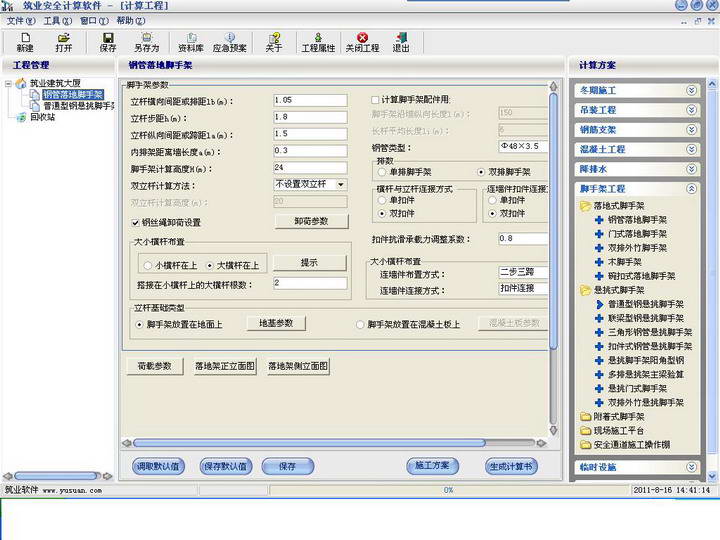This screenshot has width=720, height=540.
Task: Click the 保存 (Save) floppy disk toolbar icon
Action: tap(108, 41)
